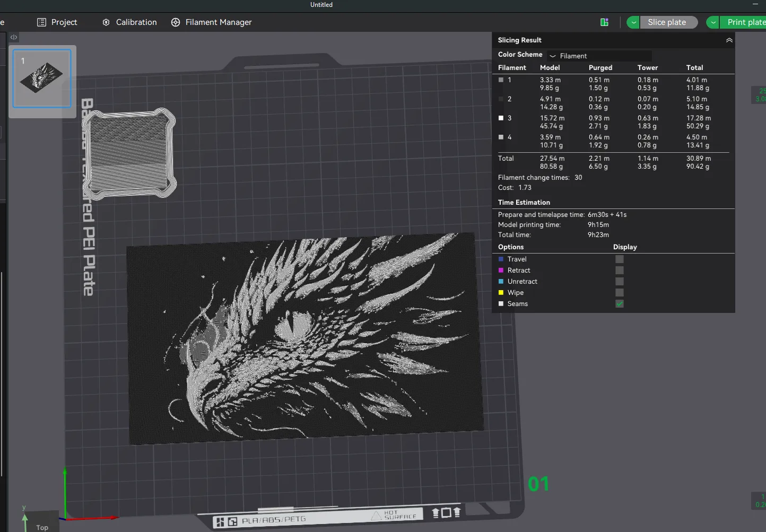Click the filament 1 color square

(501, 80)
